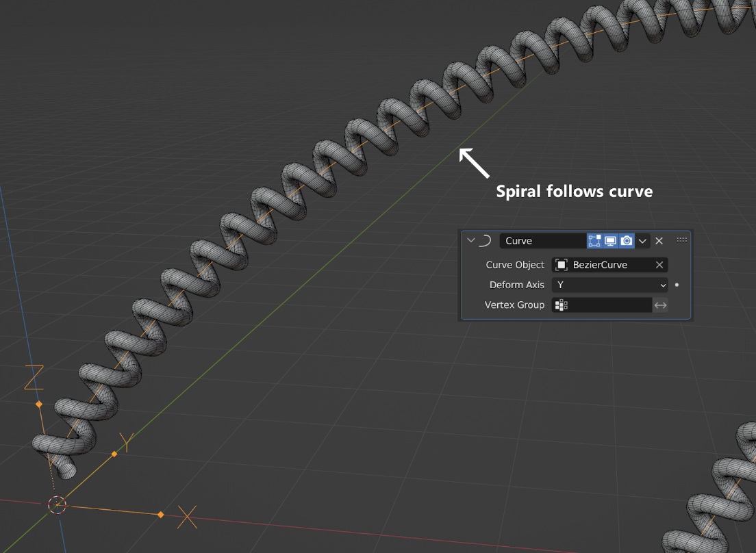
Task: Click the animate dot beside Deform Axis
Action: coord(677,285)
